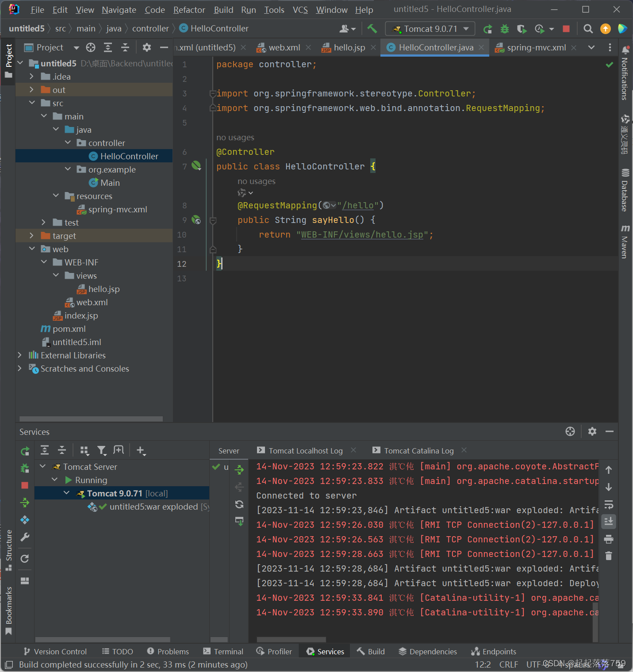Open the Refactor menu
The width and height of the screenshot is (633, 672).
tap(189, 10)
